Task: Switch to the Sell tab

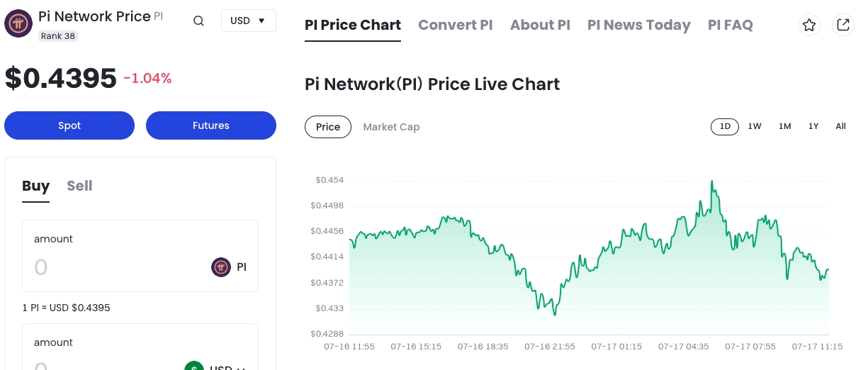Action: click(x=79, y=186)
